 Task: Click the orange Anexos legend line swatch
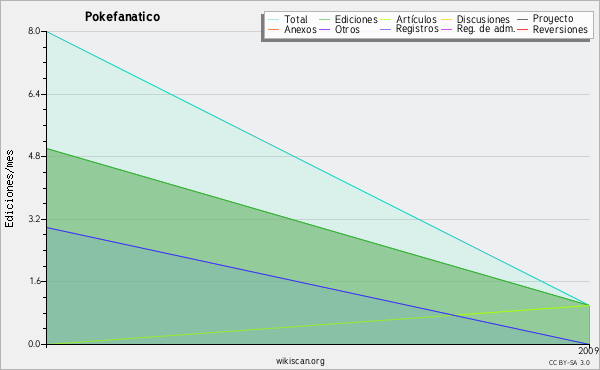point(274,29)
